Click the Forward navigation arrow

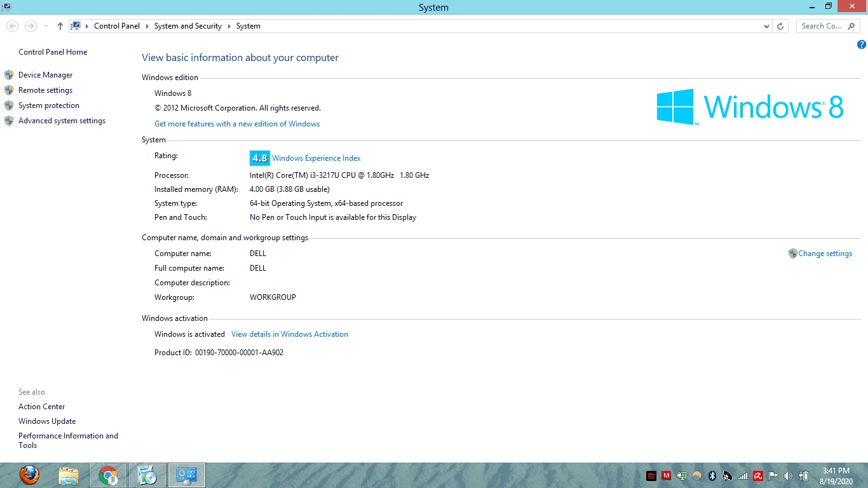click(x=31, y=26)
